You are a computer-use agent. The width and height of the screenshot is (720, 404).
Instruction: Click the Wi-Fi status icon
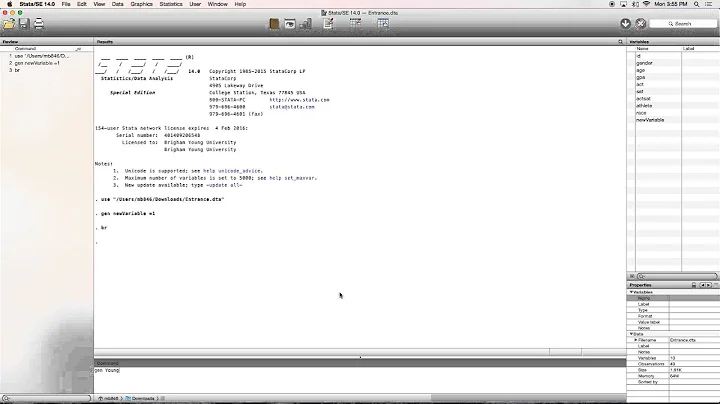[x=647, y=4]
